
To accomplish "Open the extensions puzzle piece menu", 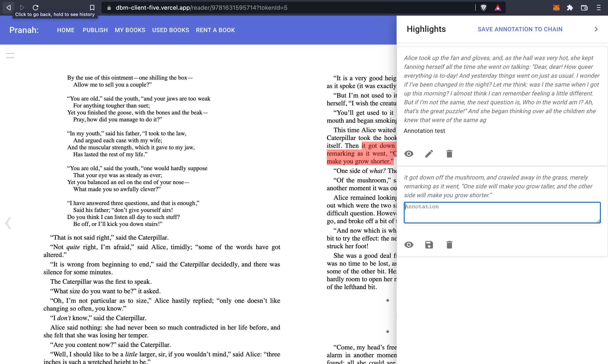I will point(570,8).
